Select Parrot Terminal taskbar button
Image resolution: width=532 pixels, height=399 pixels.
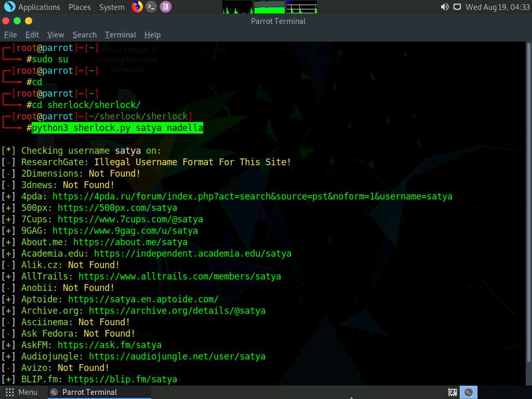(99, 392)
